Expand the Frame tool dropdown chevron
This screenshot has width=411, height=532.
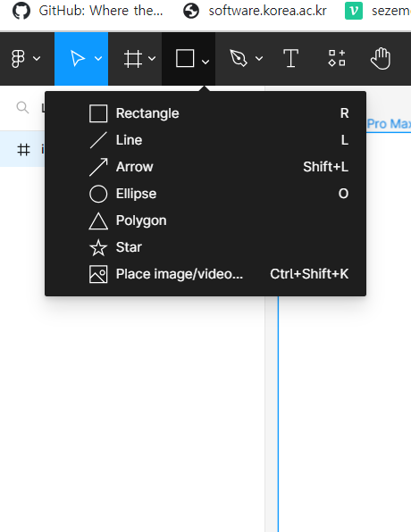point(152,59)
